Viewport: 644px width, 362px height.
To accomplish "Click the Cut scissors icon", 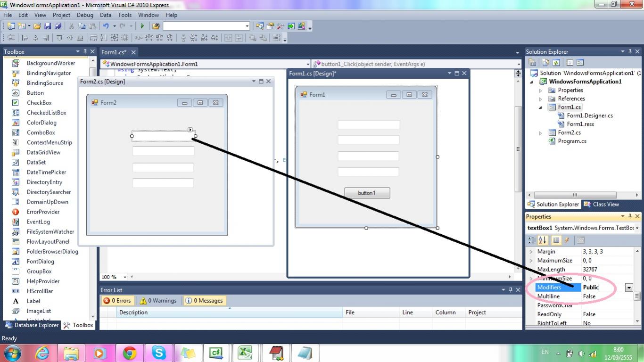I will [x=71, y=26].
